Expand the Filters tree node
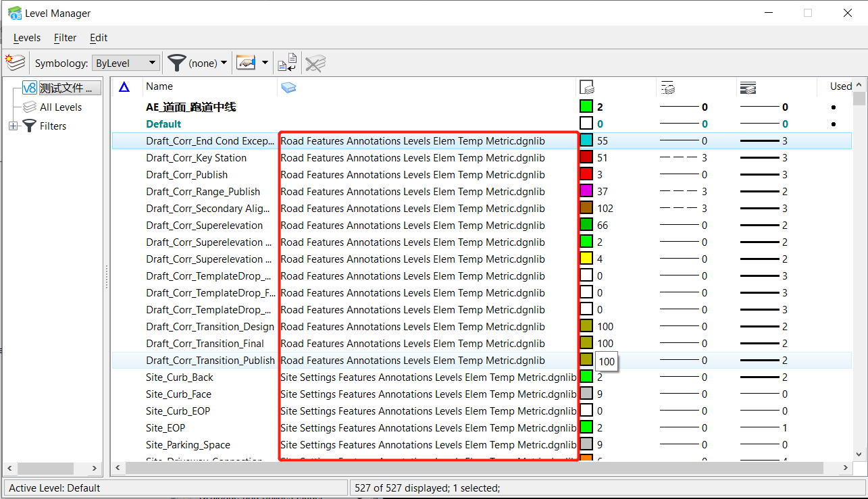This screenshot has width=868, height=499. 13,126
